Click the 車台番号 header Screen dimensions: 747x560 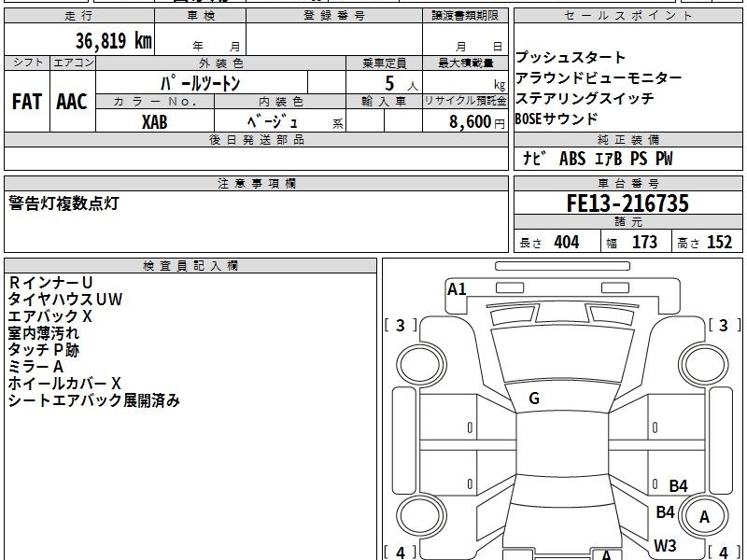tap(627, 183)
